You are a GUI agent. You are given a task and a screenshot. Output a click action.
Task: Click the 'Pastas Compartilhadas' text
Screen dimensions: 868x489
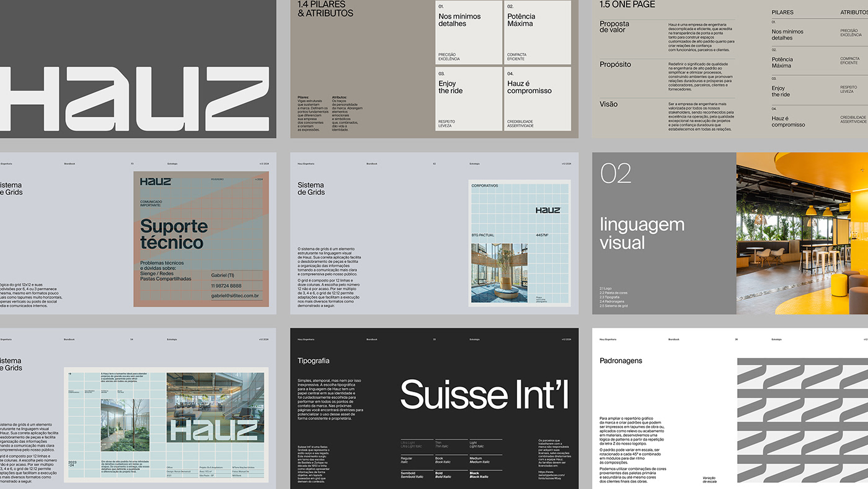(166, 279)
